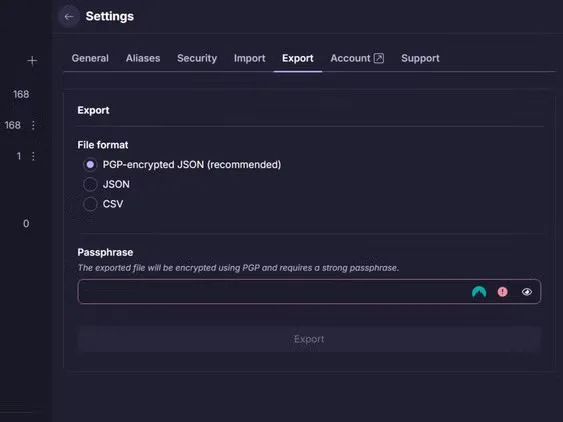Screen dimensions: 563x422
Task: Click the red warning icon in passphrase field
Action: [502, 292]
